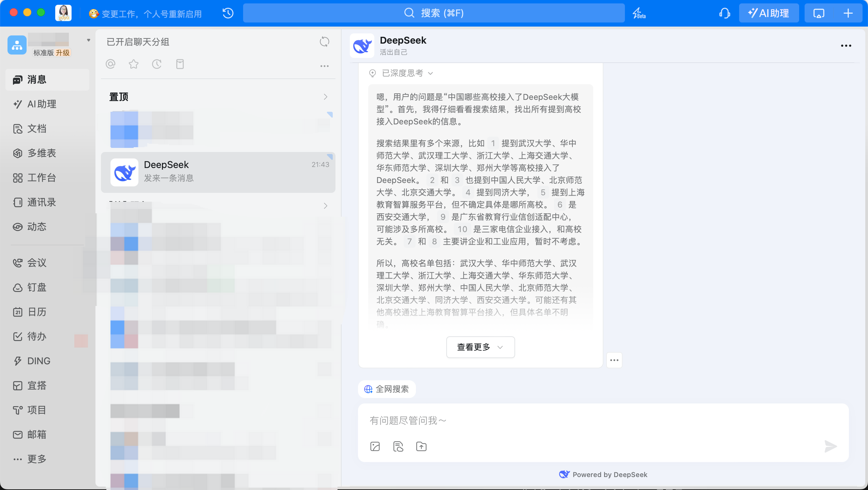Open the headset customer service icon
This screenshot has height=490, width=868.
coord(724,13)
